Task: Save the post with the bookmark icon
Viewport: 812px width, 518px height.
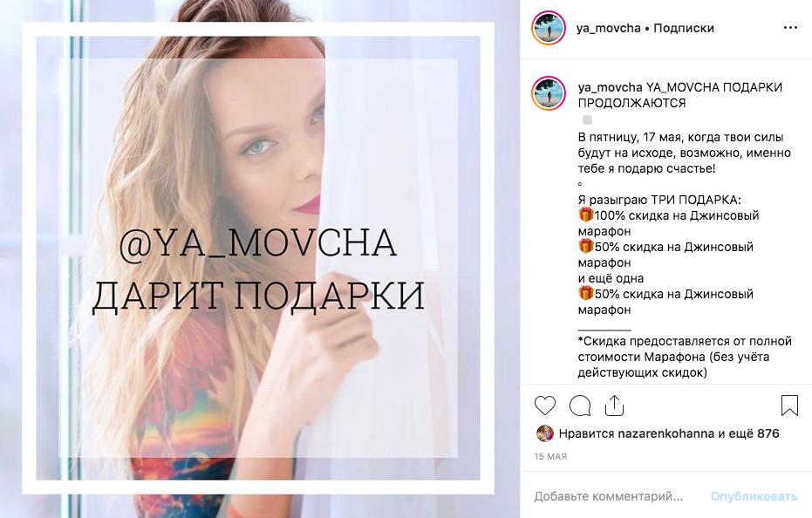Action: point(789,406)
